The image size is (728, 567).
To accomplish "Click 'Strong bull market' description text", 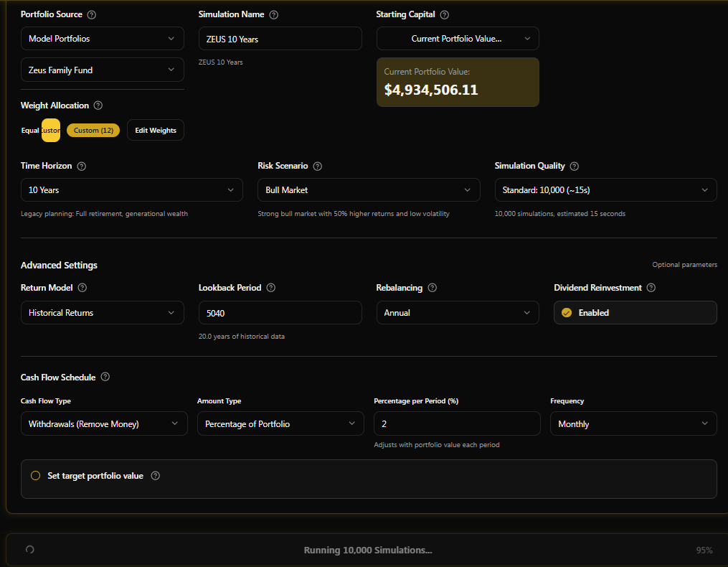I will [x=354, y=214].
